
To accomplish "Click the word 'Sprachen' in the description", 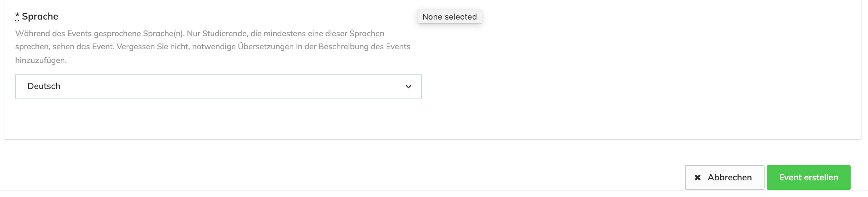I will coord(366,33).
